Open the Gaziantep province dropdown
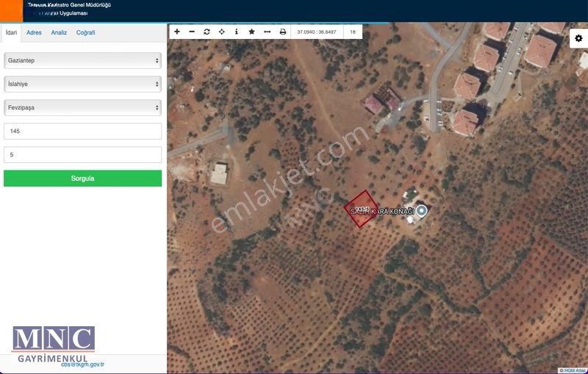 click(82, 60)
